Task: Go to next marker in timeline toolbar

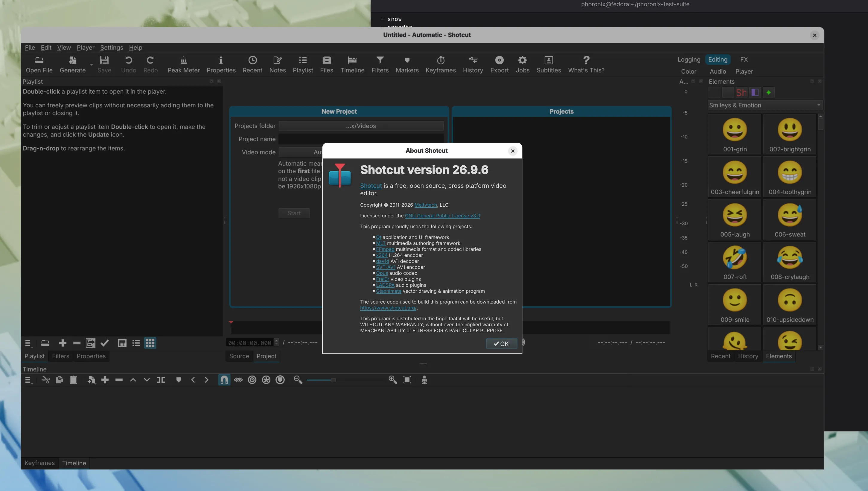Action: coord(206,380)
